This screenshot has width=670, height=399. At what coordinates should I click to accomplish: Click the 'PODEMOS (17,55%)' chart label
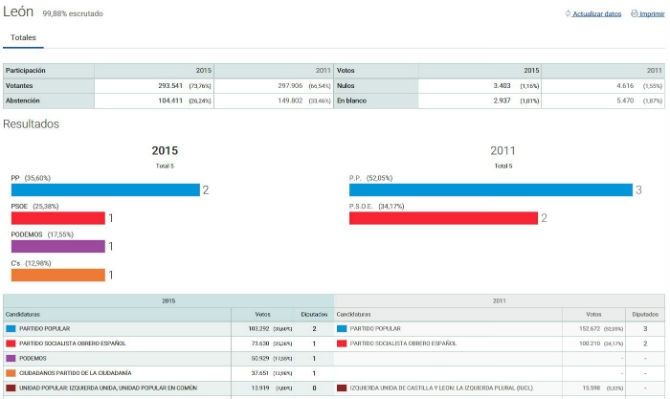click(42, 235)
